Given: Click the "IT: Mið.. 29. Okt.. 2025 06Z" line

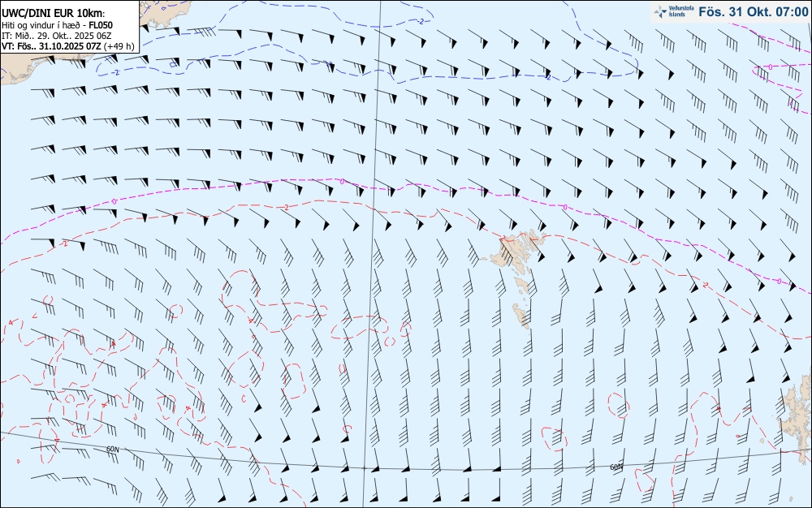Looking at the screenshot, I should coord(57,36).
